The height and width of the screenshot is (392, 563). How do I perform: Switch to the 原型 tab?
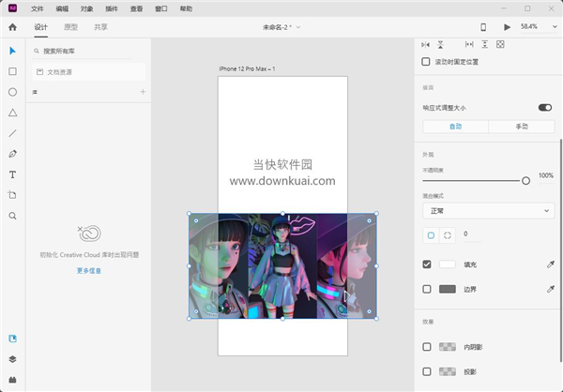click(70, 27)
